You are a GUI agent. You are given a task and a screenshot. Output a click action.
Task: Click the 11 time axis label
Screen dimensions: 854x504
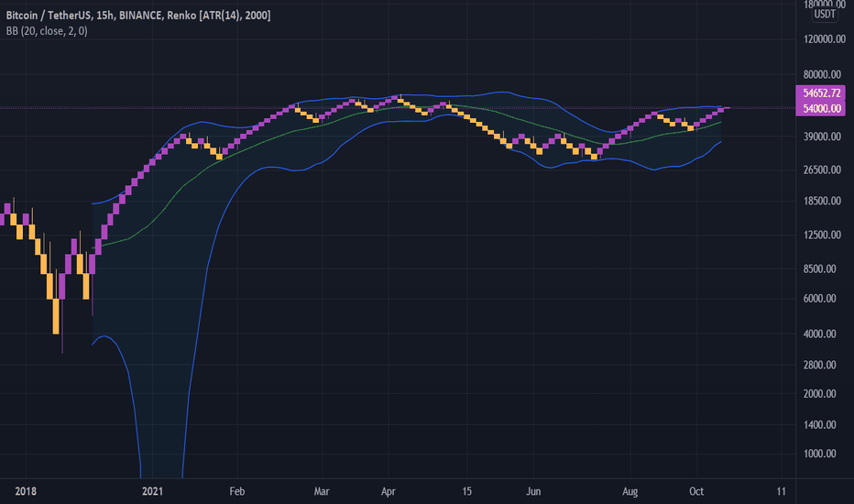tap(781, 491)
